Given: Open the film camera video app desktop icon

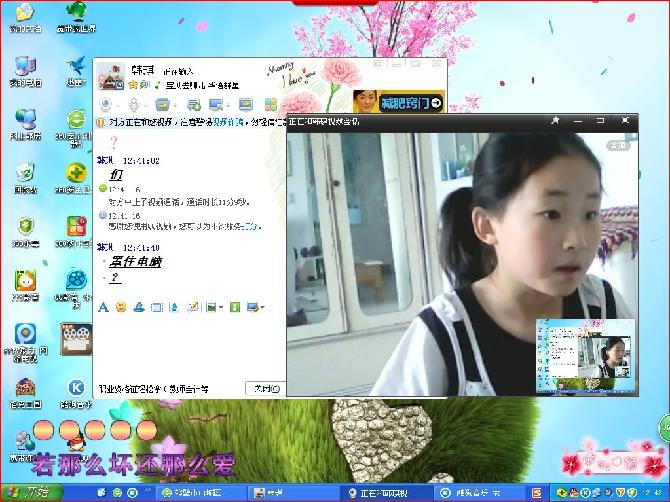Looking at the screenshot, I should tap(76, 339).
